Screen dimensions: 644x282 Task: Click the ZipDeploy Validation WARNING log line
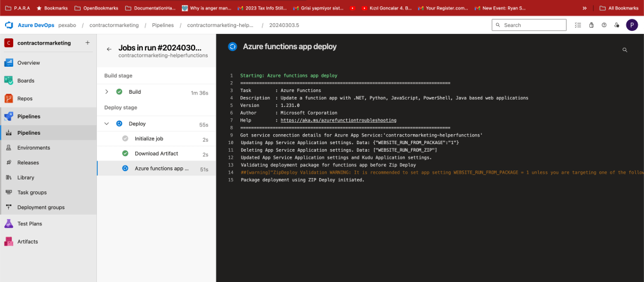point(442,172)
